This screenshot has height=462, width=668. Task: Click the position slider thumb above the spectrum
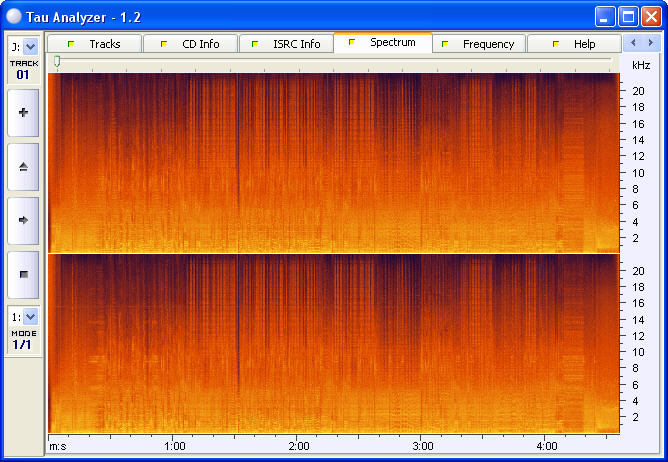(x=57, y=62)
